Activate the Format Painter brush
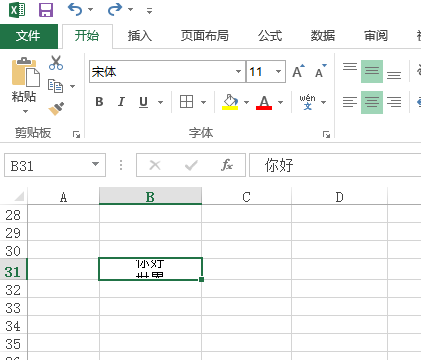421x360 pixels. pyautogui.click(x=56, y=109)
